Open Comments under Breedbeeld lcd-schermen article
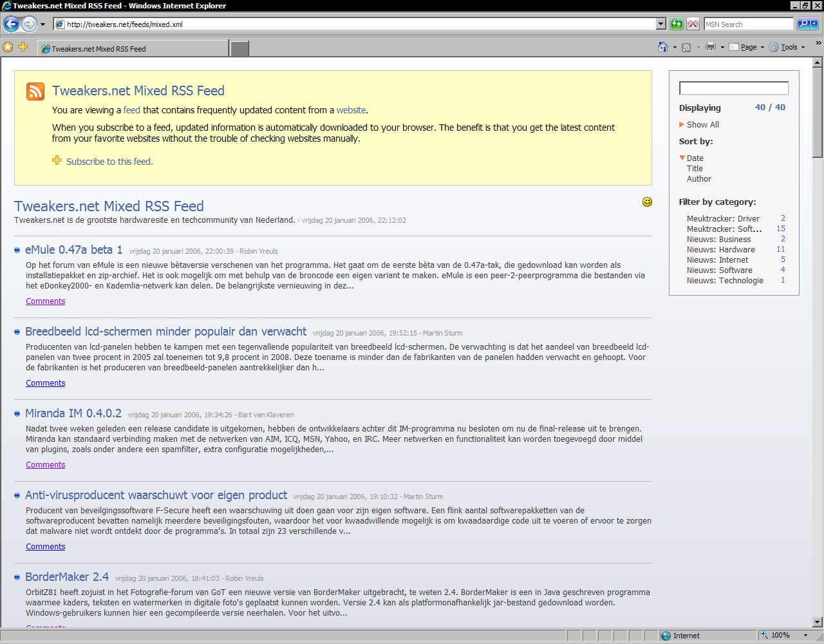This screenshot has width=824, height=644. pyautogui.click(x=45, y=383)
